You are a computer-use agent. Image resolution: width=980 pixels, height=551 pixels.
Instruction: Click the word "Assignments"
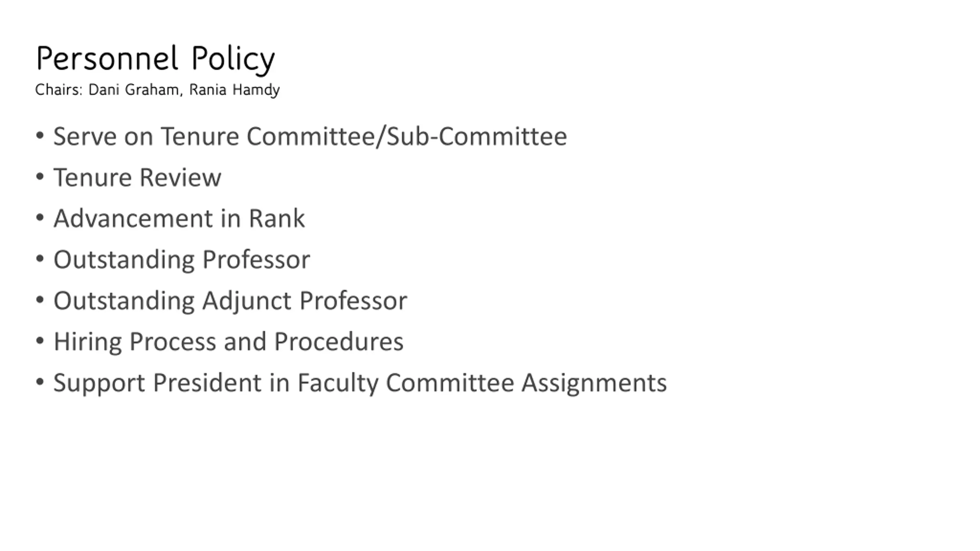click(x=594, y=383)
